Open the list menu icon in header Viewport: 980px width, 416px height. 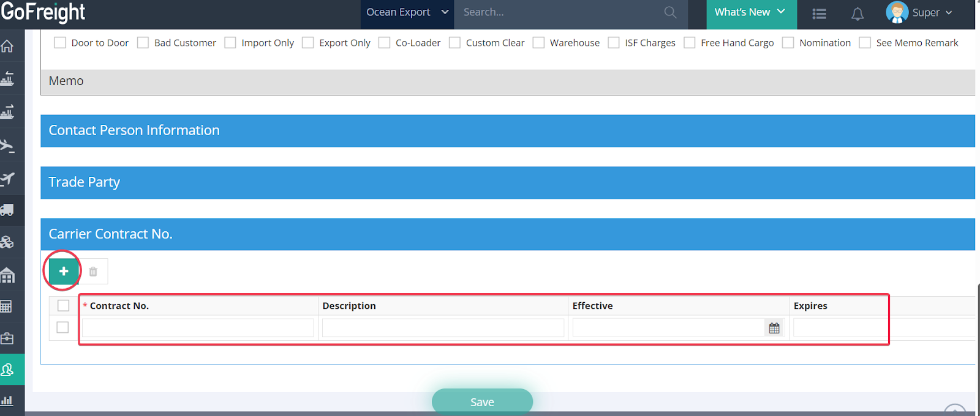point(819,14)
